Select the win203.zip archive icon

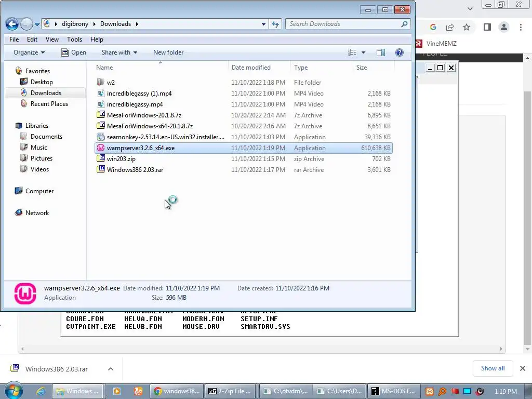[100, 158]
